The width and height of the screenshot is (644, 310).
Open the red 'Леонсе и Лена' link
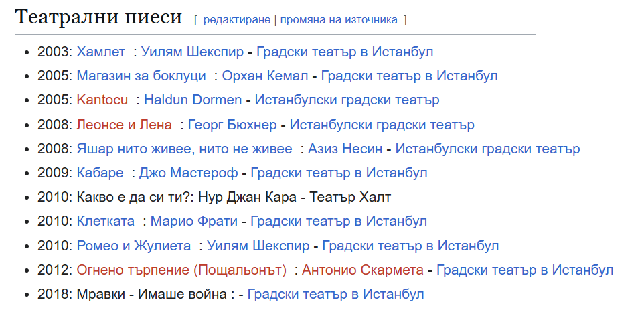coord(124,125)
